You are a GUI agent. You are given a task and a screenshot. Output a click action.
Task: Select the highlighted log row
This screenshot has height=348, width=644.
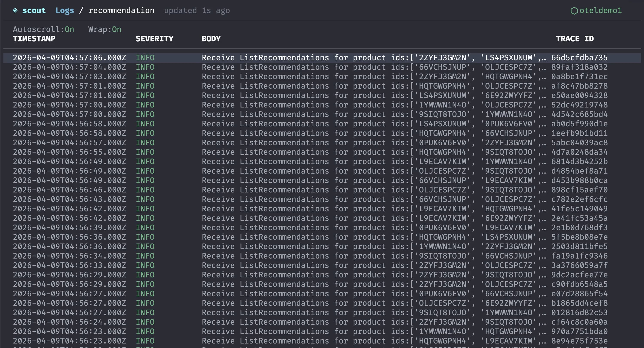point(300,57)
